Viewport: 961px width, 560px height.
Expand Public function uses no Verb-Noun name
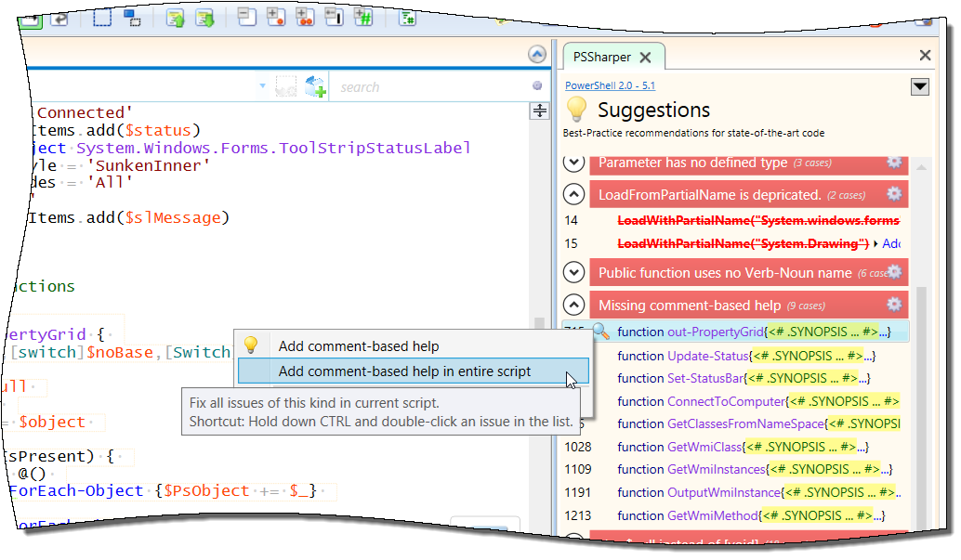(x=574, y=273)
